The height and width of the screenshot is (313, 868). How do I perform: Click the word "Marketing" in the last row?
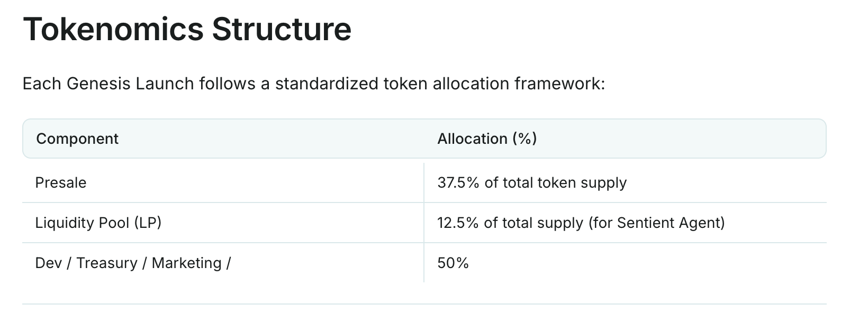(x=186, y=263)
